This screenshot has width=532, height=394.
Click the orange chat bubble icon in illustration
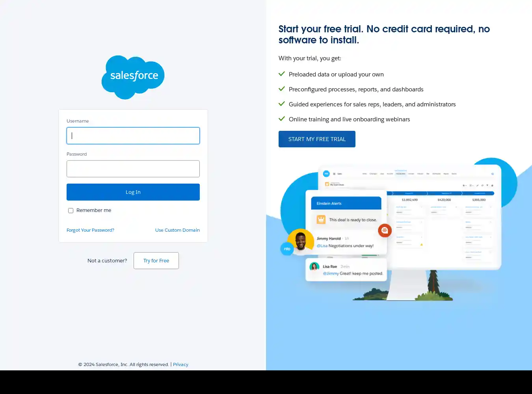(385, 230)
